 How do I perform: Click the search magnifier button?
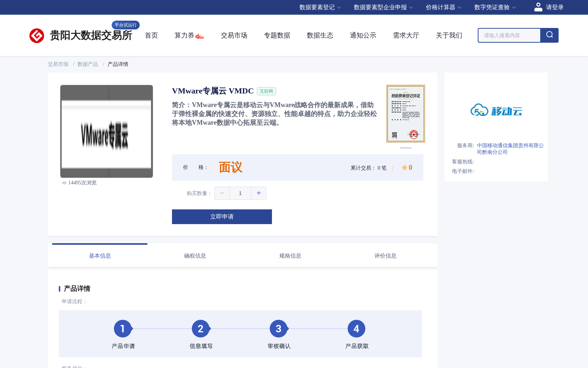549,35
